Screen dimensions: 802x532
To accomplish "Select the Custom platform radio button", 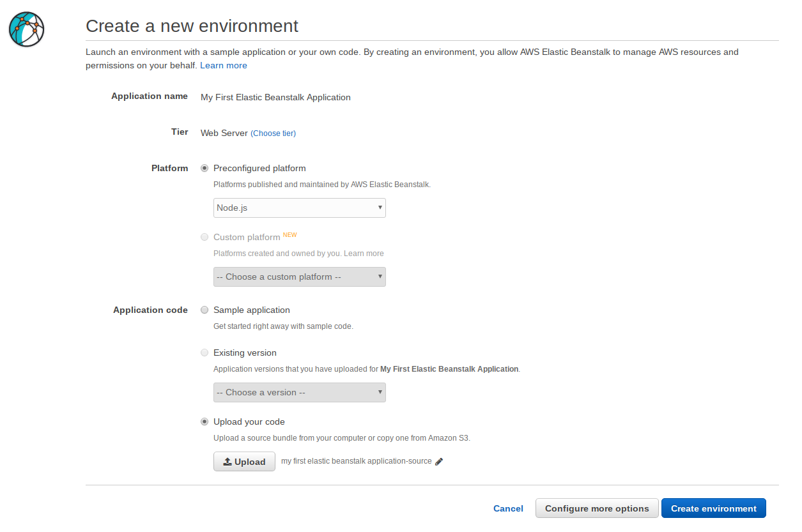I will [204, 237].
